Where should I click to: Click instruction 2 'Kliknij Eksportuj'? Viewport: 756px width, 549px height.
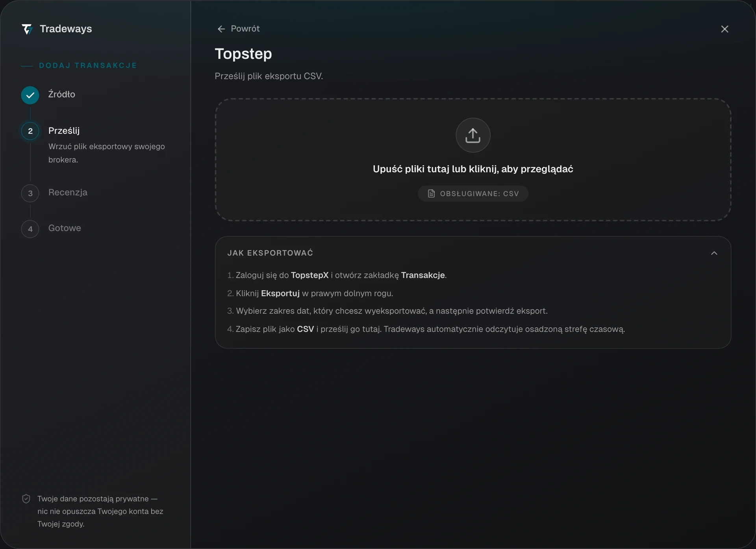click(310, 293)
